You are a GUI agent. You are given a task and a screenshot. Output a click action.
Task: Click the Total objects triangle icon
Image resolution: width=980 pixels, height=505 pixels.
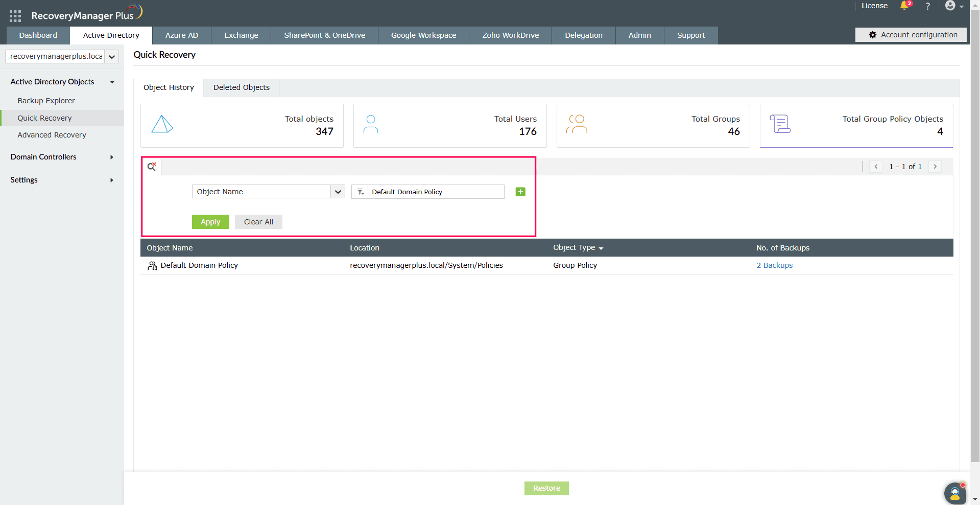(162, 124)
